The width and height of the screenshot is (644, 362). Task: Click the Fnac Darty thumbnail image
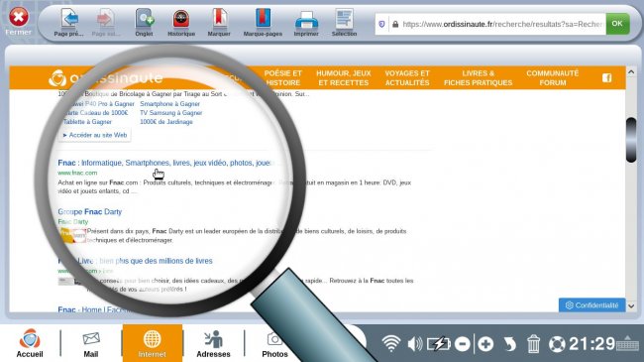[x=72, y=236]
